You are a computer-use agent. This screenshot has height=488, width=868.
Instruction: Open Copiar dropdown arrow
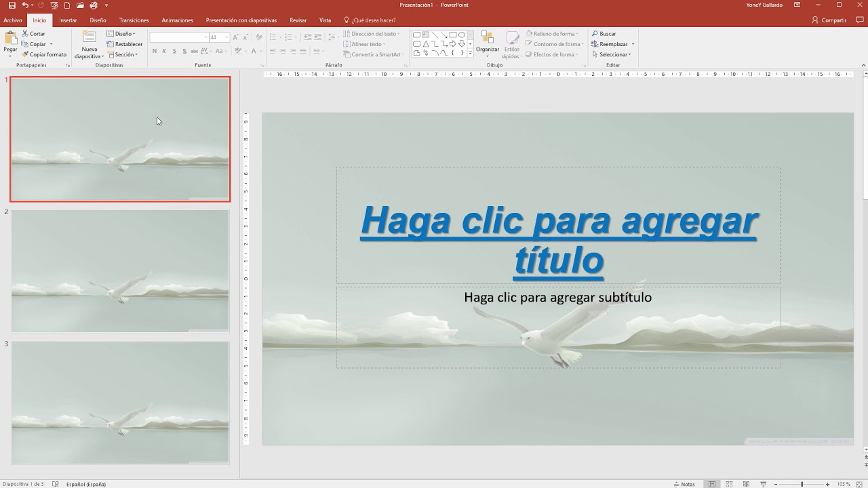(51, 44)
